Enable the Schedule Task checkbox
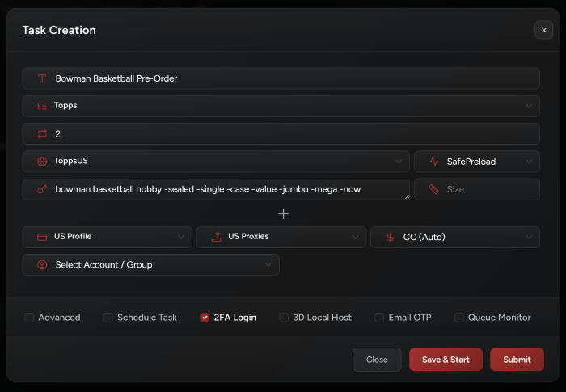 (108, 318)
